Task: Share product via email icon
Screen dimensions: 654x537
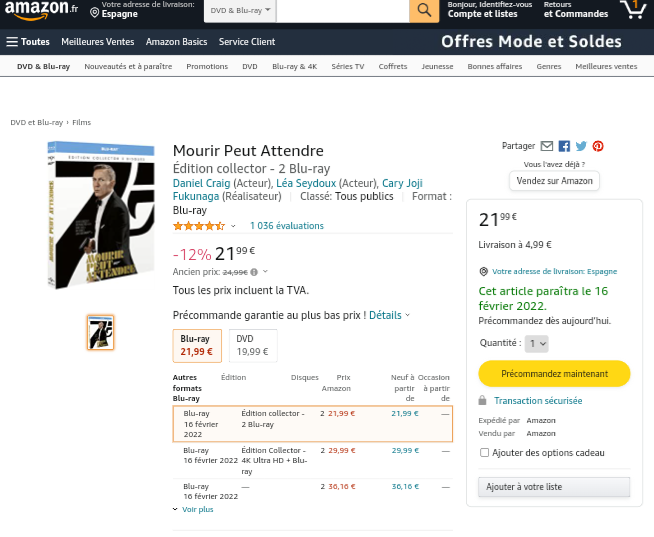Action: coord(546,146)
